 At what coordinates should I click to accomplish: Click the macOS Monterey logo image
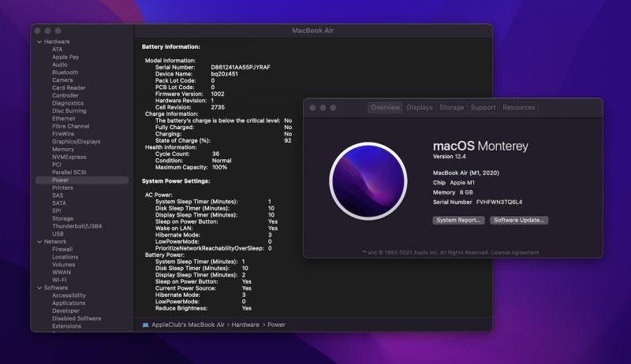368,181
